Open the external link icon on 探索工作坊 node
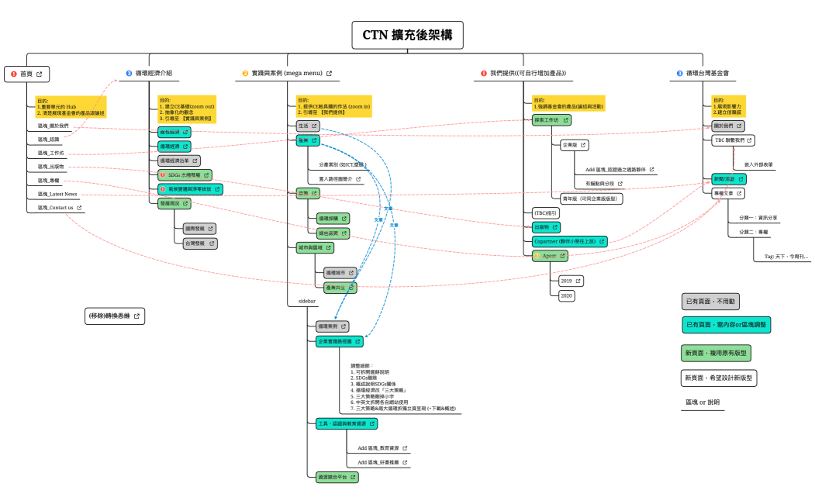 coord(565,119)
